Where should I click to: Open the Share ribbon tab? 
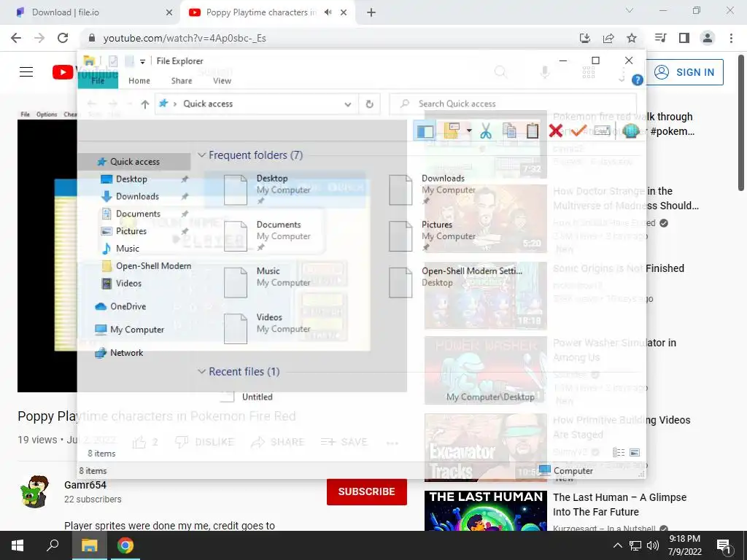pyautogui.click(x=182, y=80)
